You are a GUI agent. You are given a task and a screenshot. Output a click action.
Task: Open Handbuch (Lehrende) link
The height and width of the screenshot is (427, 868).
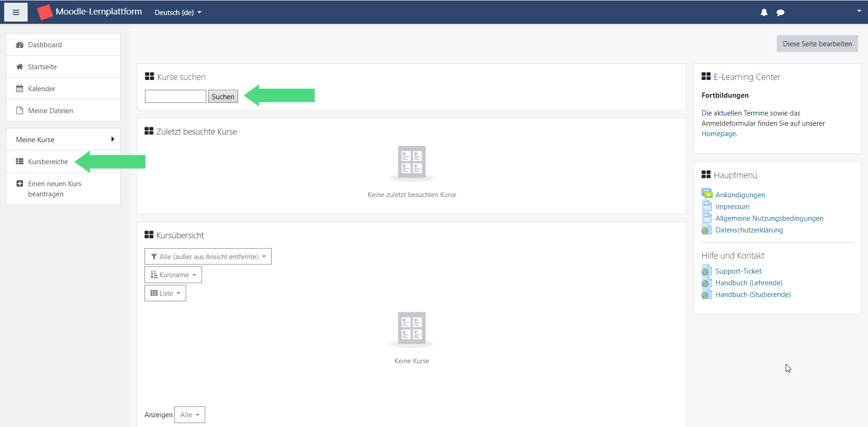[x=749, y=283]
